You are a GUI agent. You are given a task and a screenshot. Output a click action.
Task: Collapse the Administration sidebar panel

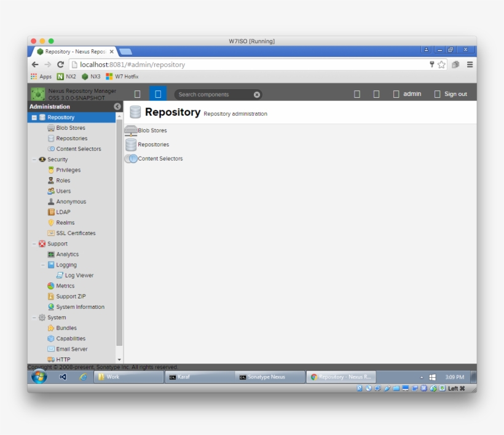[117, 106]
